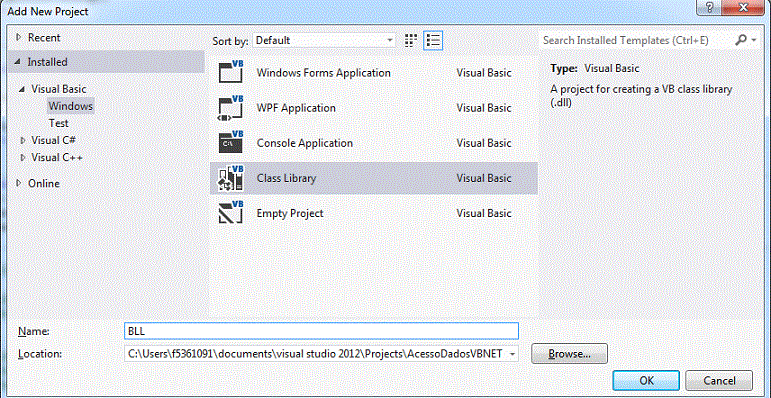Pick the Console Application template icon

(x=231, y=143)
